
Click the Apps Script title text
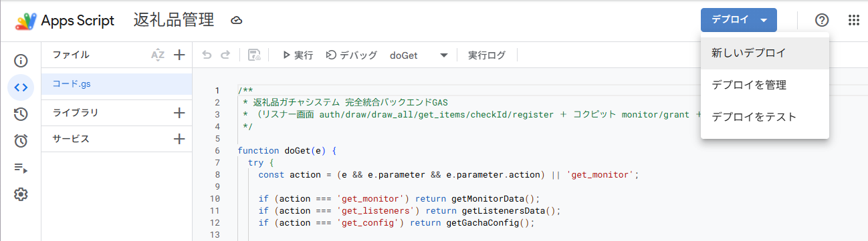78,21
